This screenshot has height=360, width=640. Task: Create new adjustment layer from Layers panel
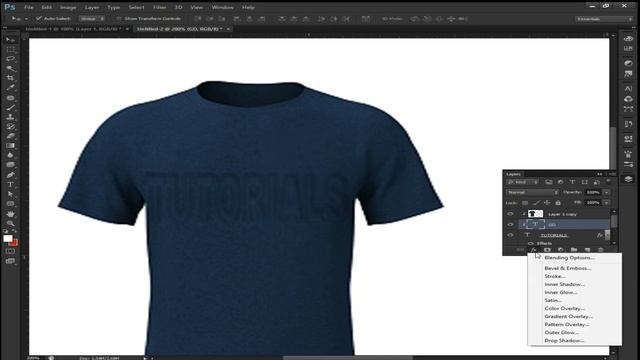pos(560,250)
